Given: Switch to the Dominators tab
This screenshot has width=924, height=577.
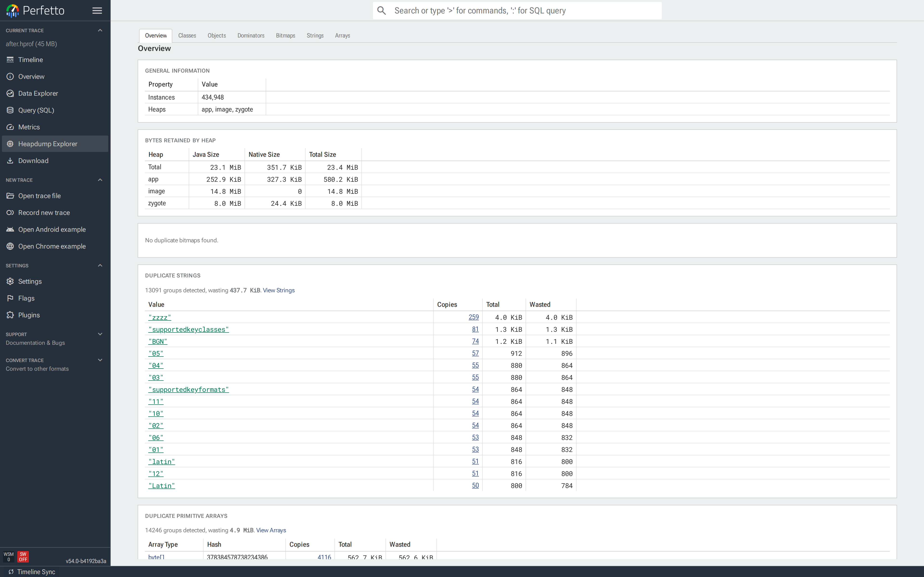Looking at the screenshot, I should [251, 36].
